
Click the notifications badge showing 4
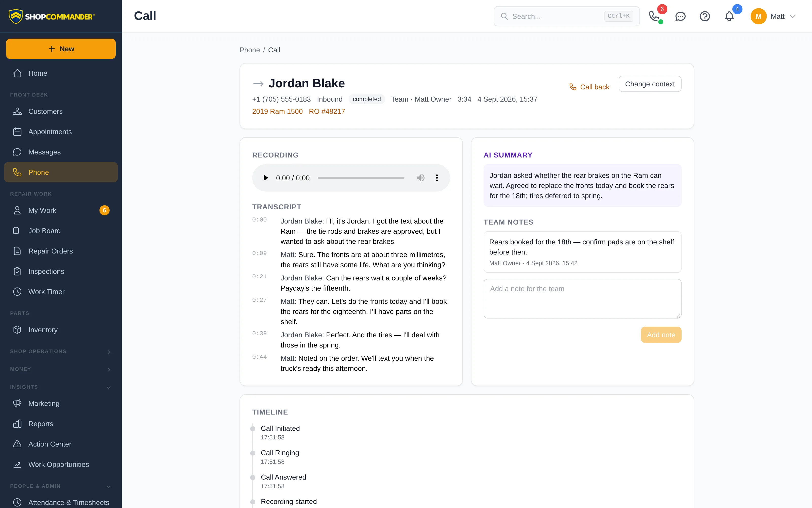tap(737, 9)
